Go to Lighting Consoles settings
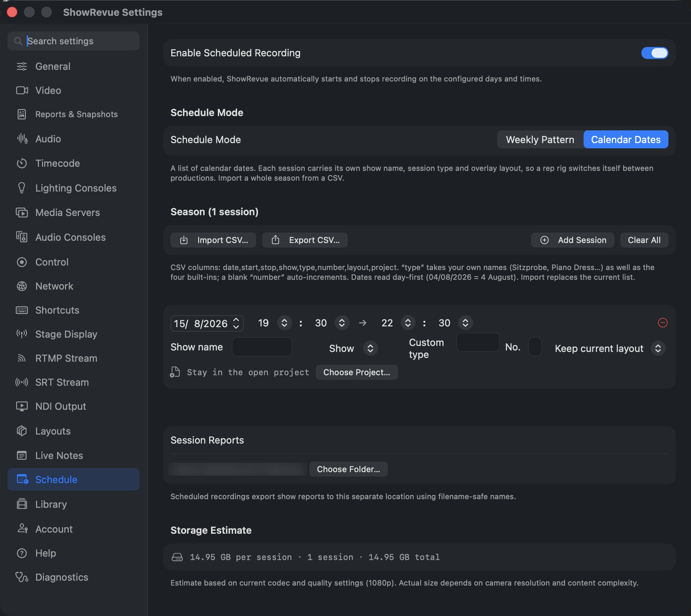Screen dimensions: 691x616 point(74,188)
